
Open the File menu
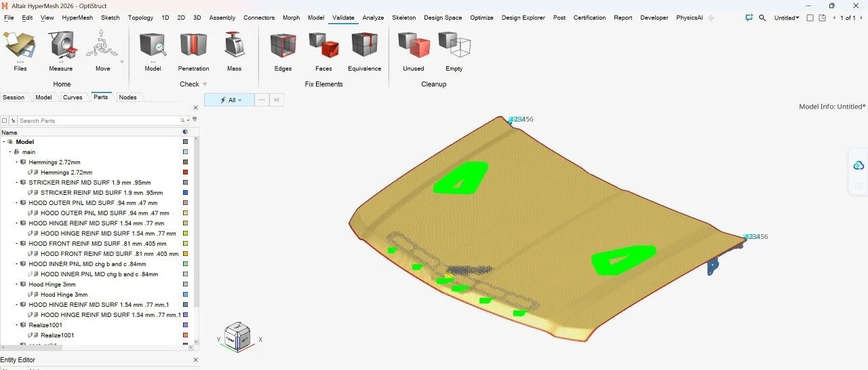coord(9,18)
